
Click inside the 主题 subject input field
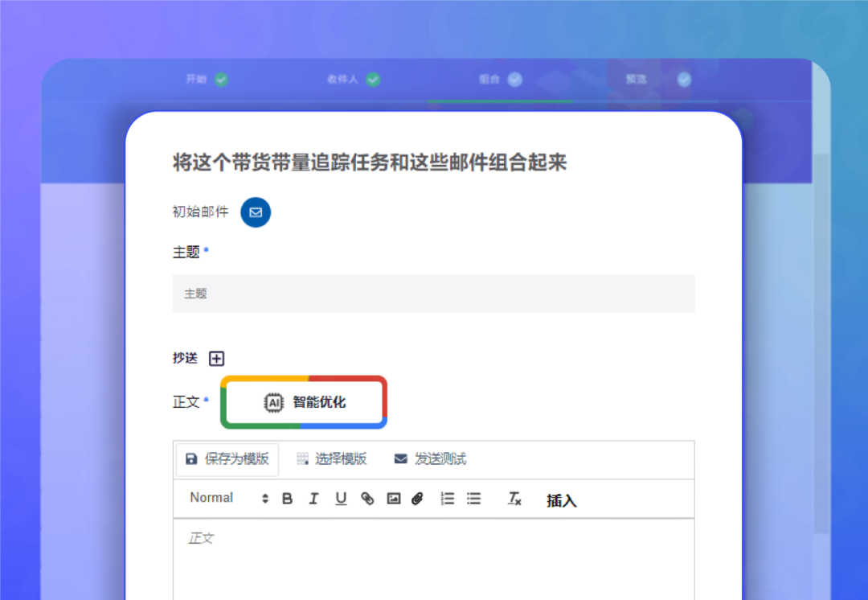pos(434,293)
